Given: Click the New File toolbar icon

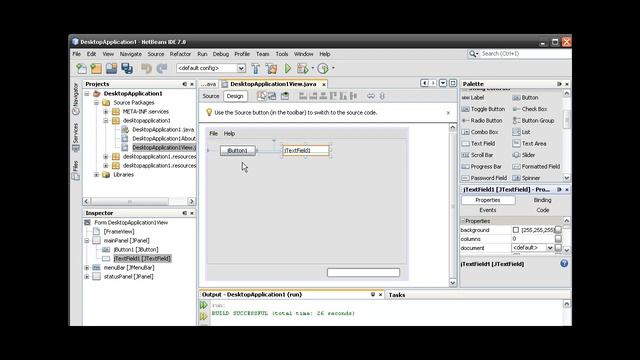Looking at the screenshot, I should (x=81, y=68).
